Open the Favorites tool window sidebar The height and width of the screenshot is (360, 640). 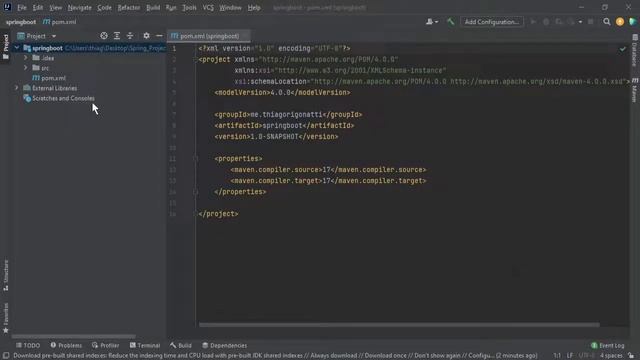coord(6,318)
